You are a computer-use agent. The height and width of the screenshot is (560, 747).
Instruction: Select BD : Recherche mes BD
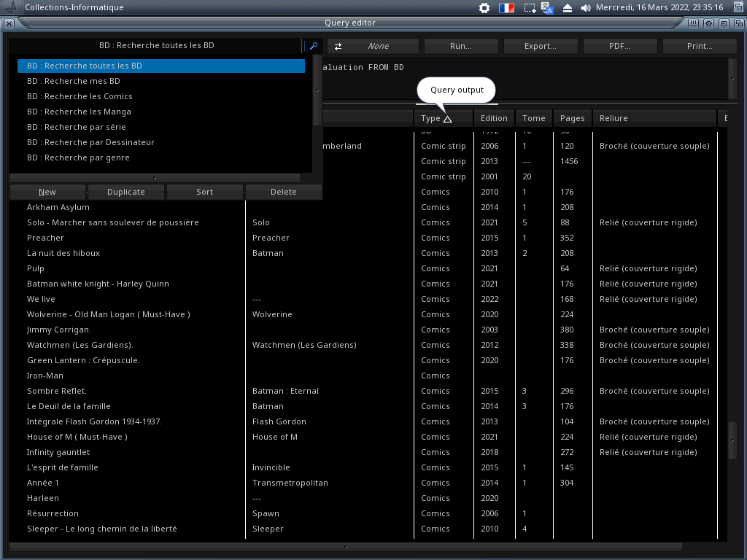point(161,81)
